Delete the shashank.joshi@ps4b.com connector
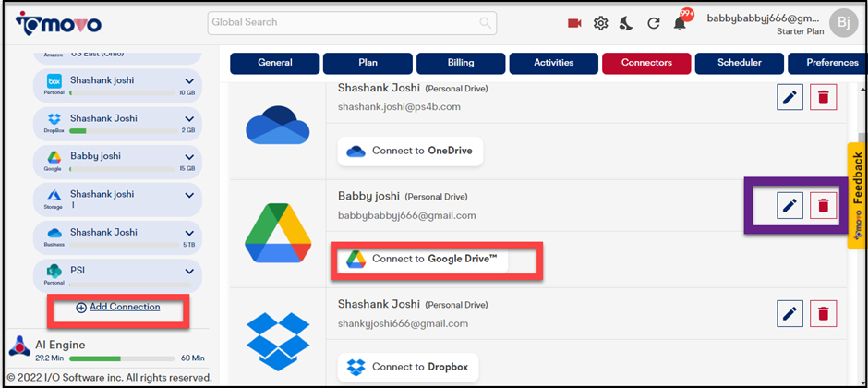 [823, 97]
